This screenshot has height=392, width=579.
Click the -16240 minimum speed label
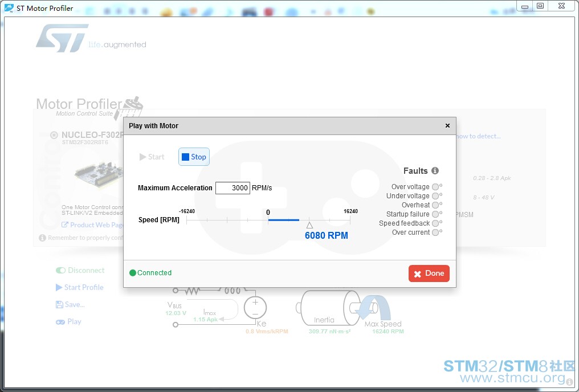(x=187, y=211)
